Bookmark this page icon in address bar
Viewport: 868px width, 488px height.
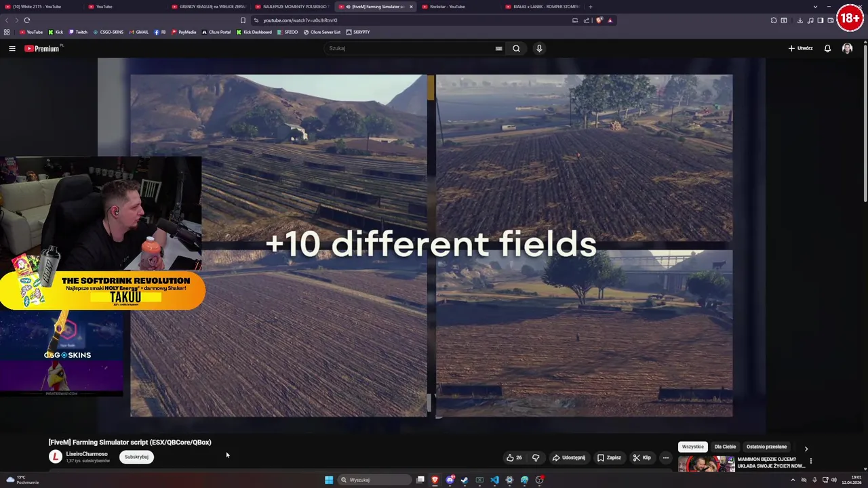243,20
